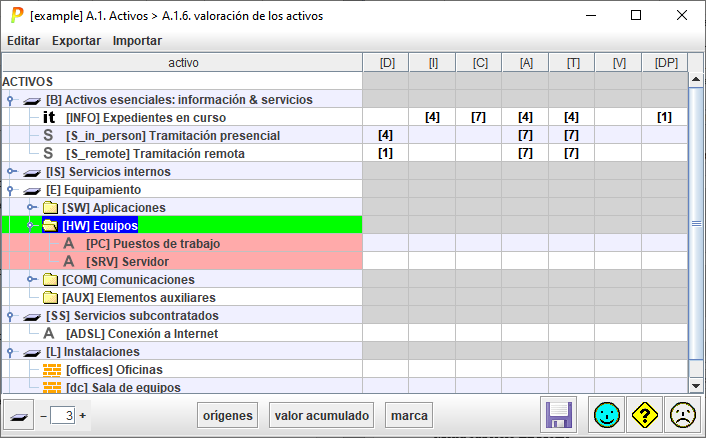This screenshot has height=438, width=706.
Task: Click the 'valor acumulado' button
Action: point(322,415)
